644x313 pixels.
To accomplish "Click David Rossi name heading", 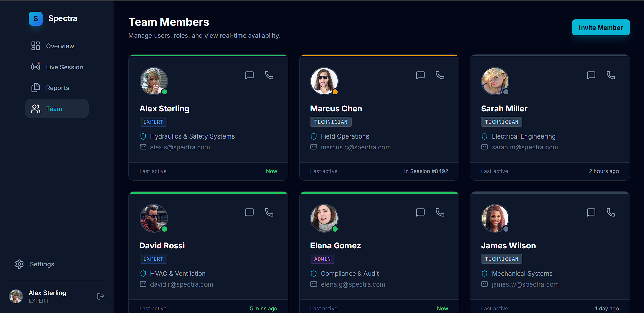I will [162, 246].
